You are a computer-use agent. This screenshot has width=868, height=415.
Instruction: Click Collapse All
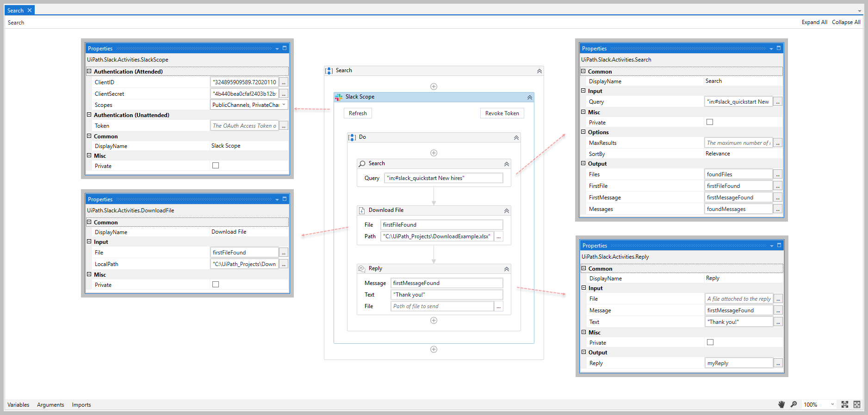846,22
